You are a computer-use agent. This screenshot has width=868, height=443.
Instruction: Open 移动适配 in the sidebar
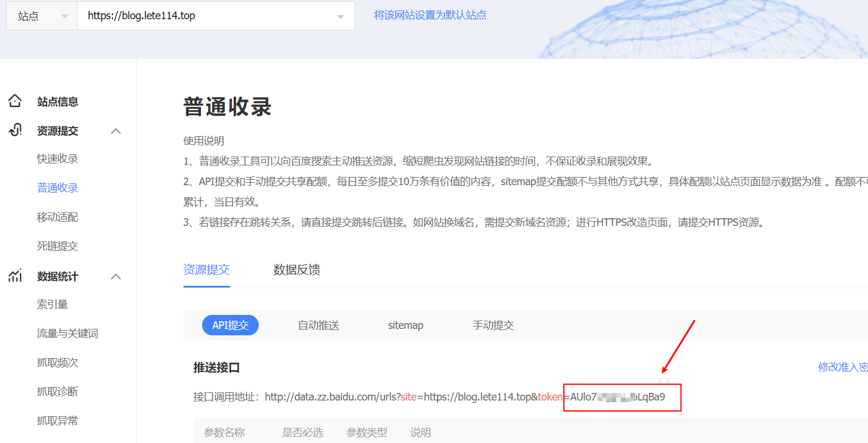[57, 217]
